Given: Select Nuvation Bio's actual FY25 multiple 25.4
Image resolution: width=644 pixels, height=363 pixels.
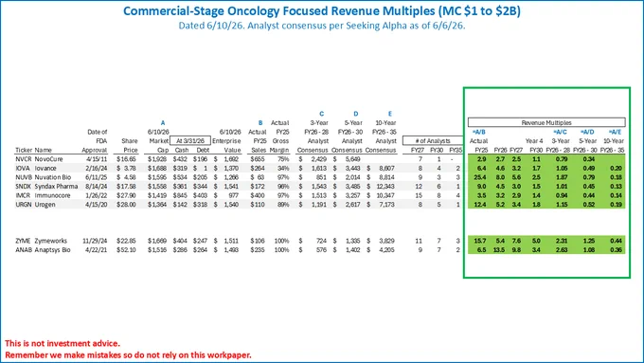Looking at the screenshot, I should [480, 177].
